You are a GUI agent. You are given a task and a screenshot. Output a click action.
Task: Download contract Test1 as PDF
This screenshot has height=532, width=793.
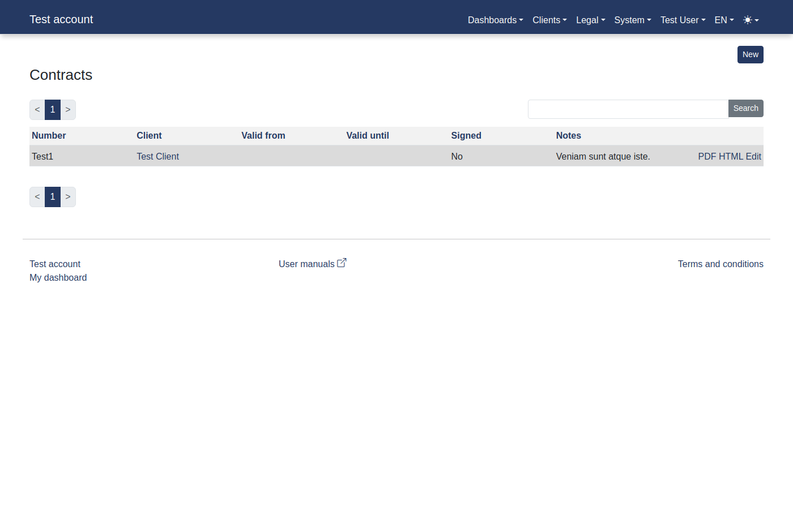point(707,157)
